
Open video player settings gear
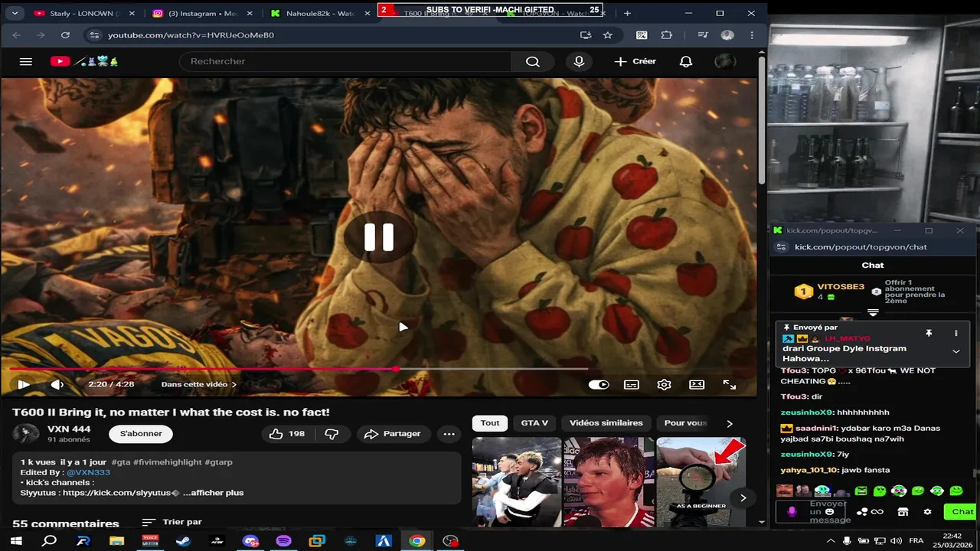pyautogui.click(x=664, y=385)
